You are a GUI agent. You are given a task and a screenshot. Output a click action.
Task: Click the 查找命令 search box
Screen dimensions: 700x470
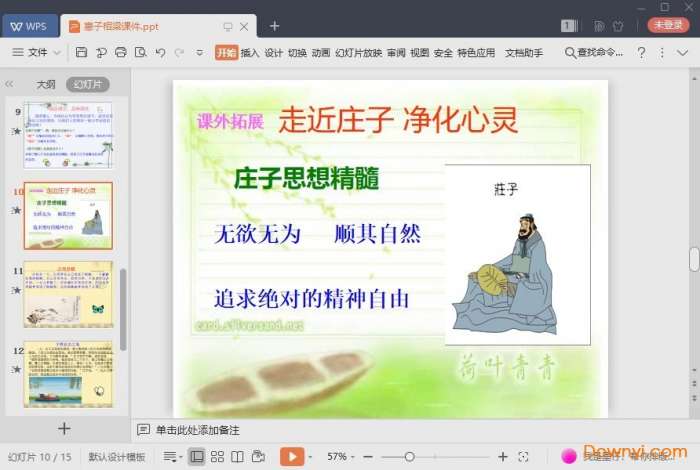[x=594, y=53]
